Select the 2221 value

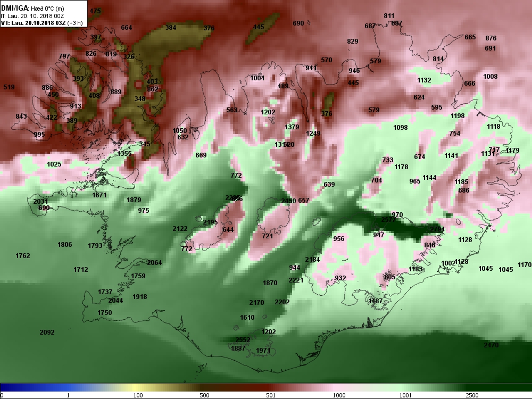(296, 280)
